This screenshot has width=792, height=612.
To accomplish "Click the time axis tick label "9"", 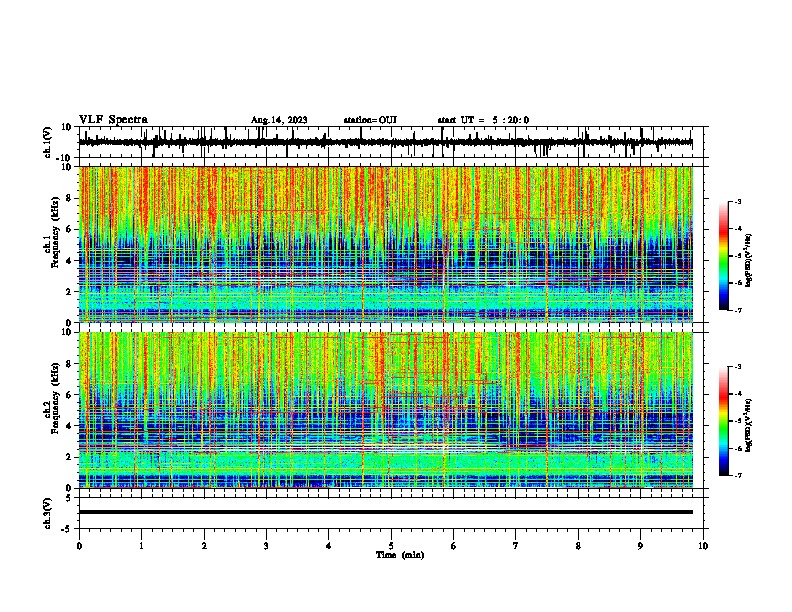I will (640, 546).
